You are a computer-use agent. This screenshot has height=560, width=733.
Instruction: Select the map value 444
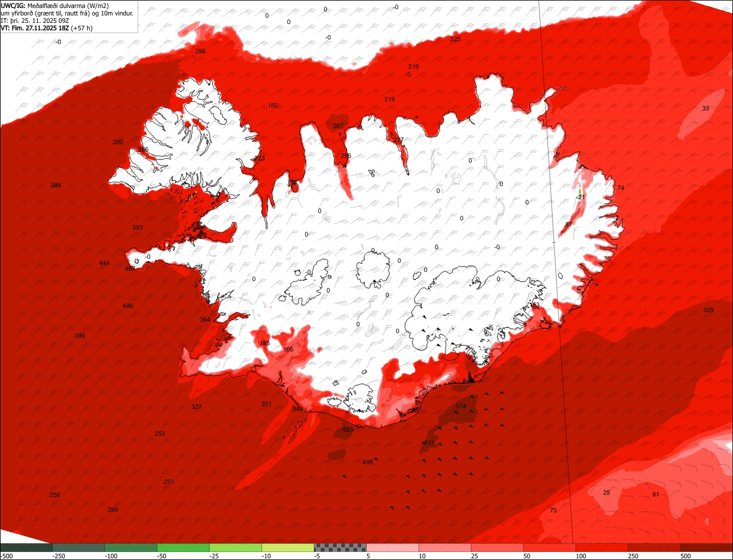coord(104,263)
